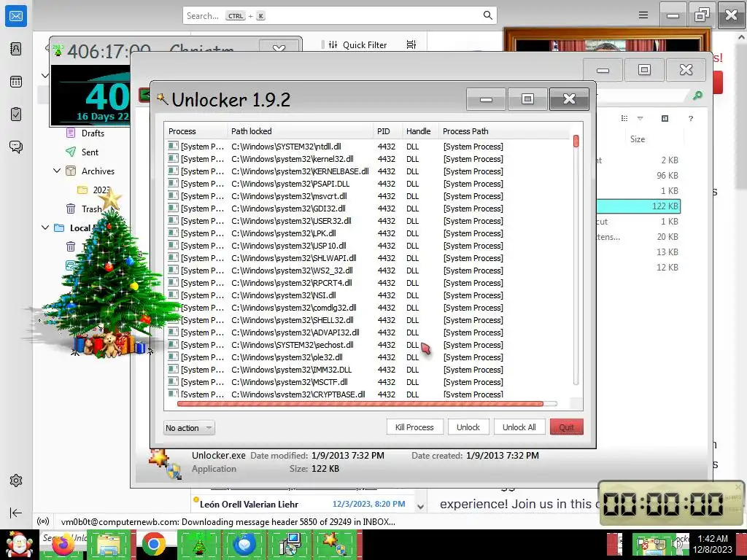
Task: Select the ADVAPI32.dll row
Action: 368,332
